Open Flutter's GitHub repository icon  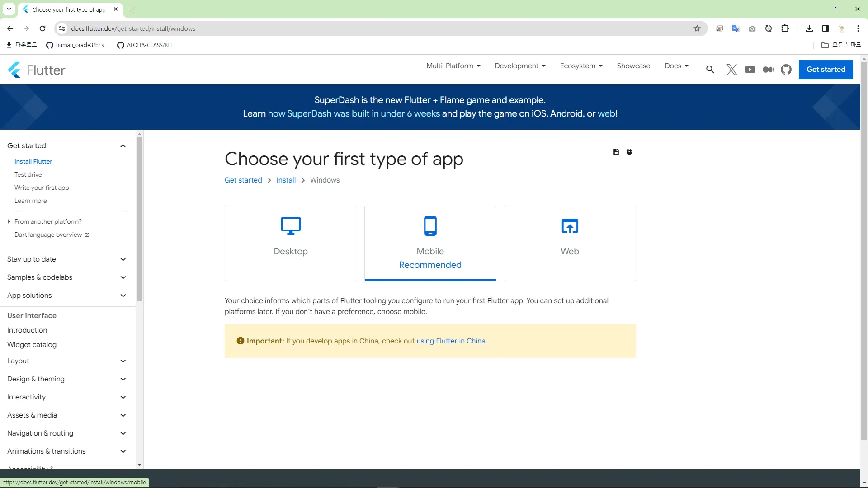786,70
